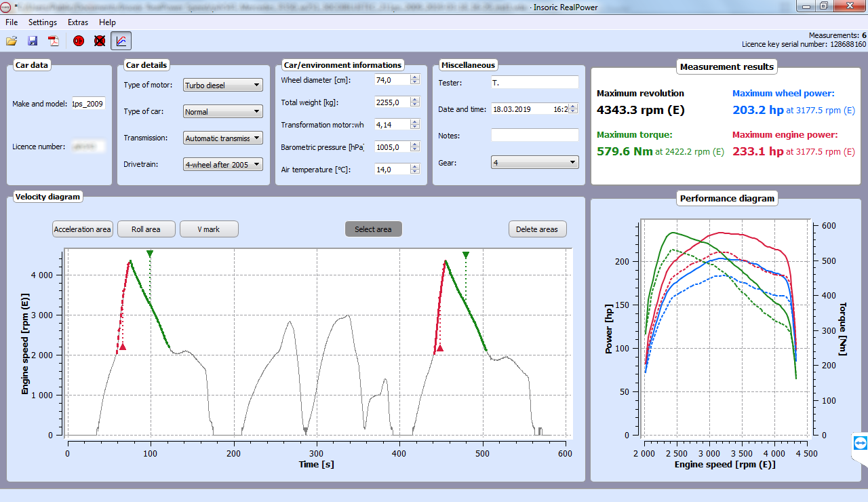Open a measurement file via folder icon
Image resolution: width=868 pixels, height=502 pixels.
point(12,41)
